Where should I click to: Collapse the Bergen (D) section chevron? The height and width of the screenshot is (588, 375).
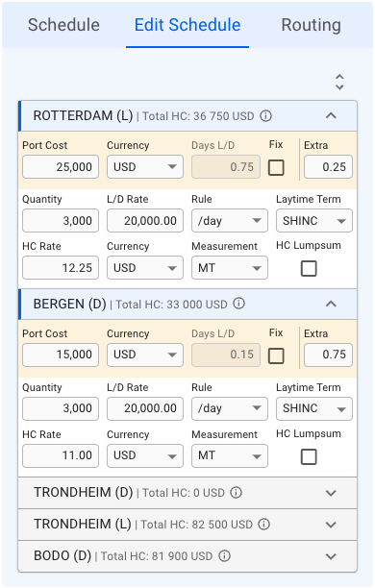coord(331,304)
